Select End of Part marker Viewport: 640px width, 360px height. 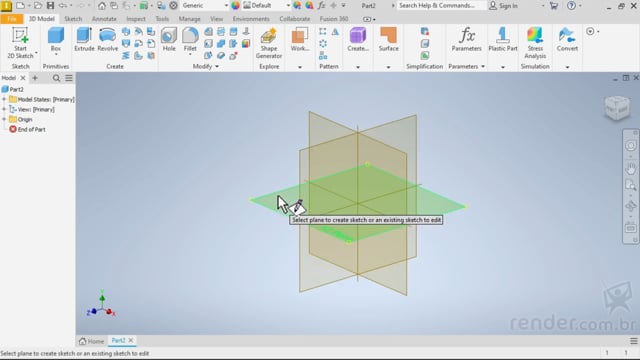point(27,129)
